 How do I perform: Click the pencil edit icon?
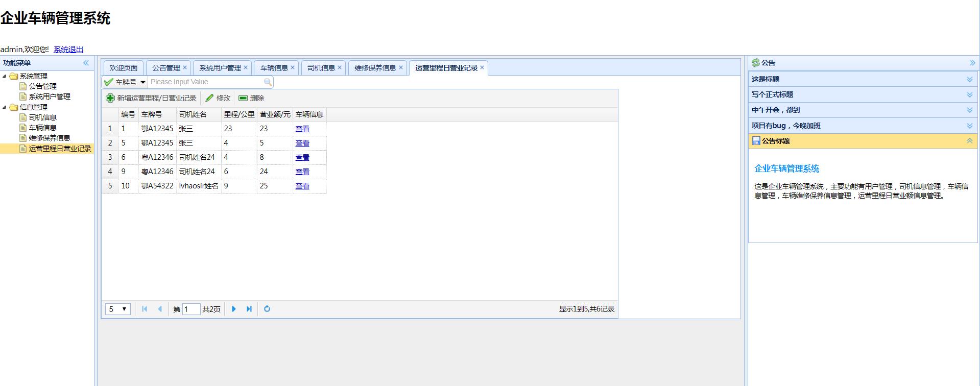pos(209,98)
